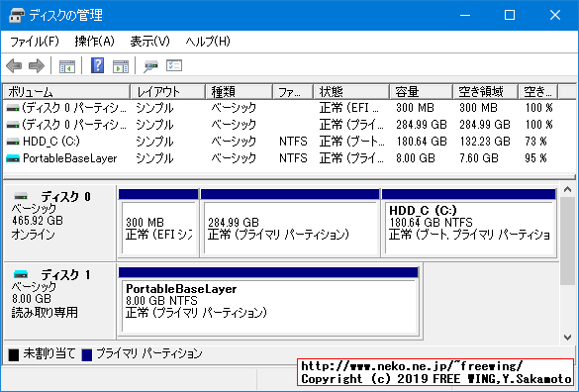
Task: Click the black 未割り当て legend swatch
Action: (x=14, y=355)
